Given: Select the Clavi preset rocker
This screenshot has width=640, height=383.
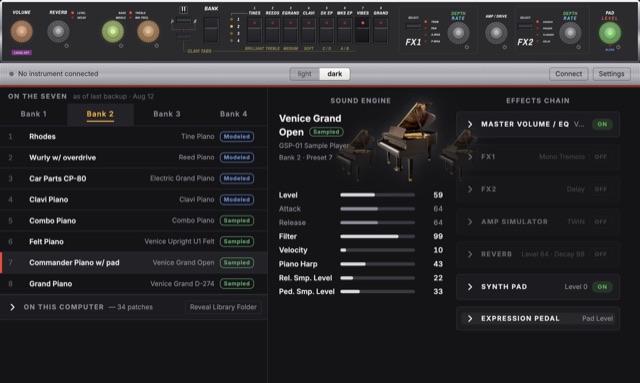Looking at the screenshot, I should (308, 30).
